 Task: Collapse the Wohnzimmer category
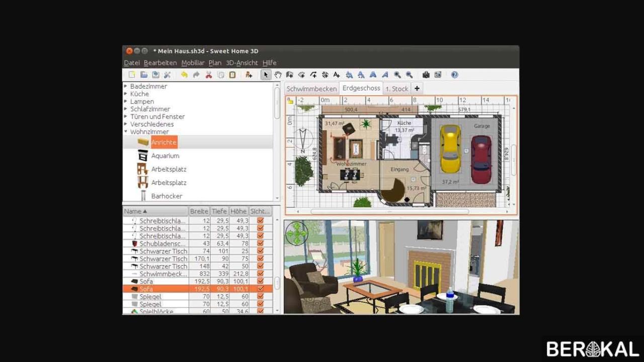pyautogui.click(x=125, y=131)
